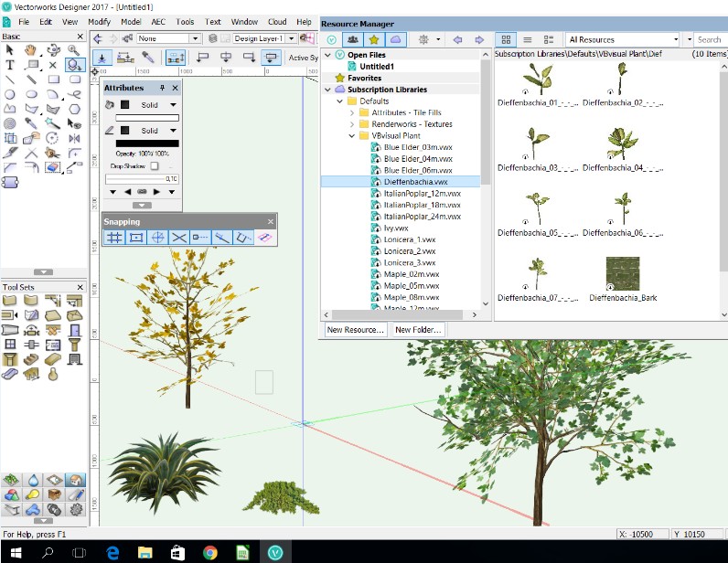Click the New Resource... button

(x=356, y=330)
